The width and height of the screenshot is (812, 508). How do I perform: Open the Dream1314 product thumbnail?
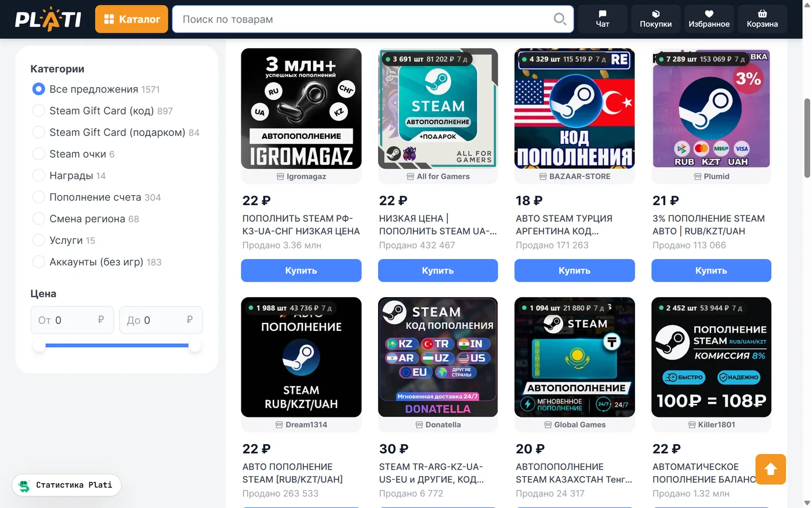coord(301,357)
